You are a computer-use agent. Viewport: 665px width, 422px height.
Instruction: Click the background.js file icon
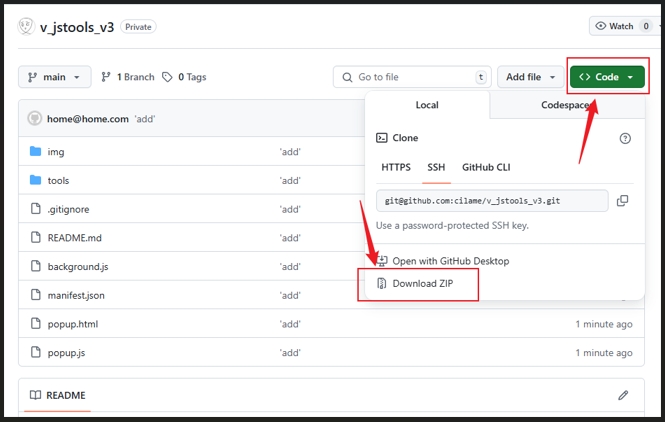36,266
